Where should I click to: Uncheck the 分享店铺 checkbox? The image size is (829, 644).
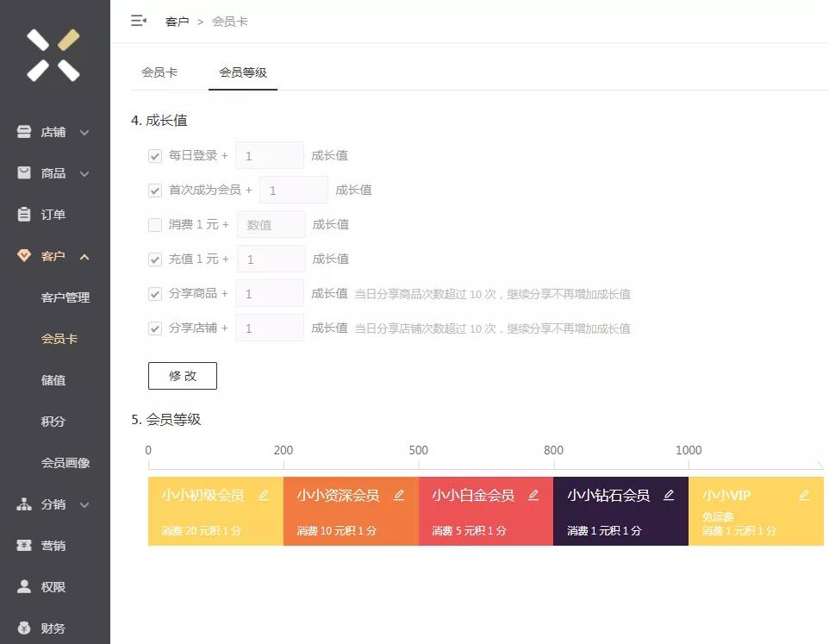(155, 328)
